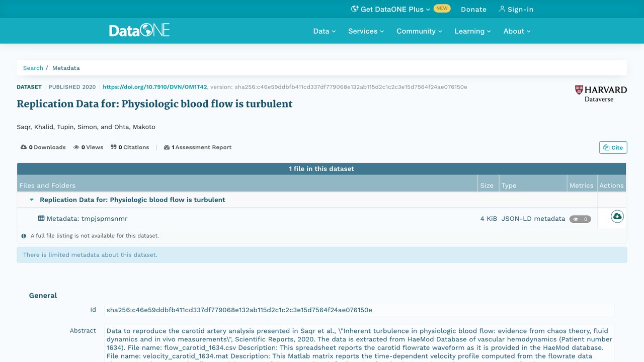Image resolution: width=644 pixels, height=362 pixels.
Task: Click the Downloads cloud icon in metrics
Action: [x=24, y=147]
